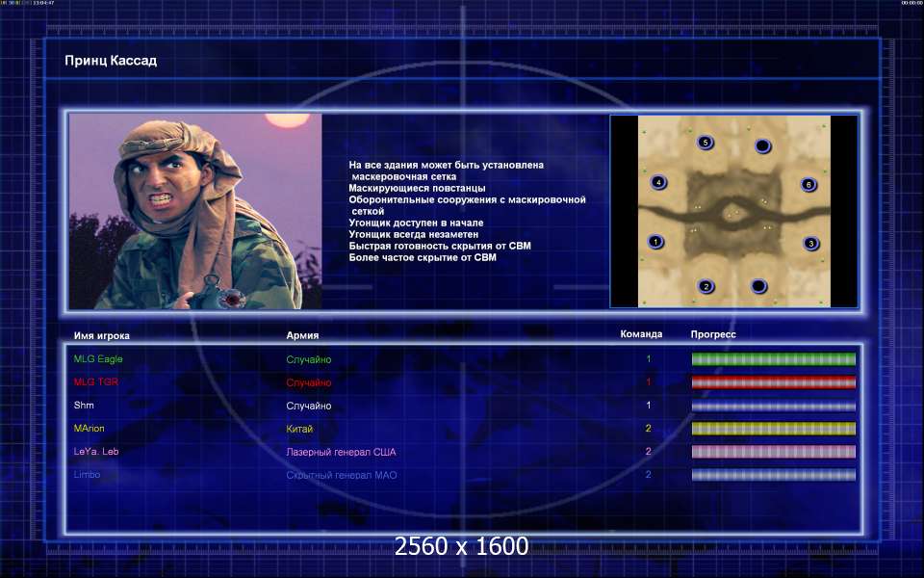Viewport: 924px width, 578px height.
Task: Click the line "Маскирующиеся повстанцы"
Action: click(x=417, y=188)
